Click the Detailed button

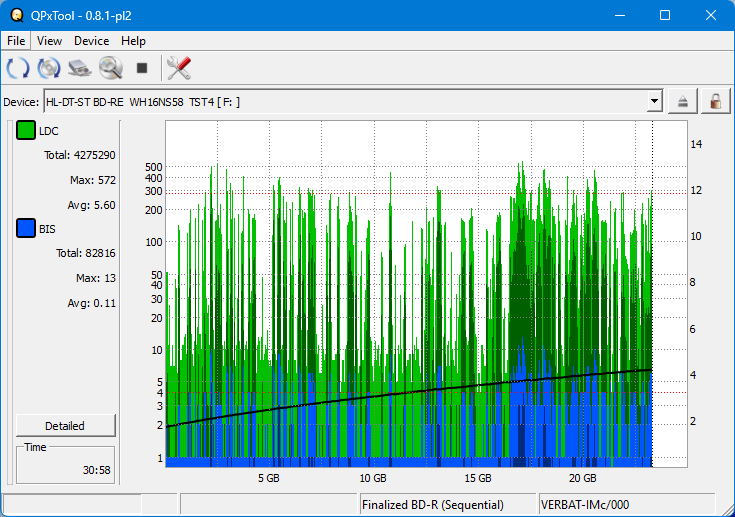click(65, 426)
